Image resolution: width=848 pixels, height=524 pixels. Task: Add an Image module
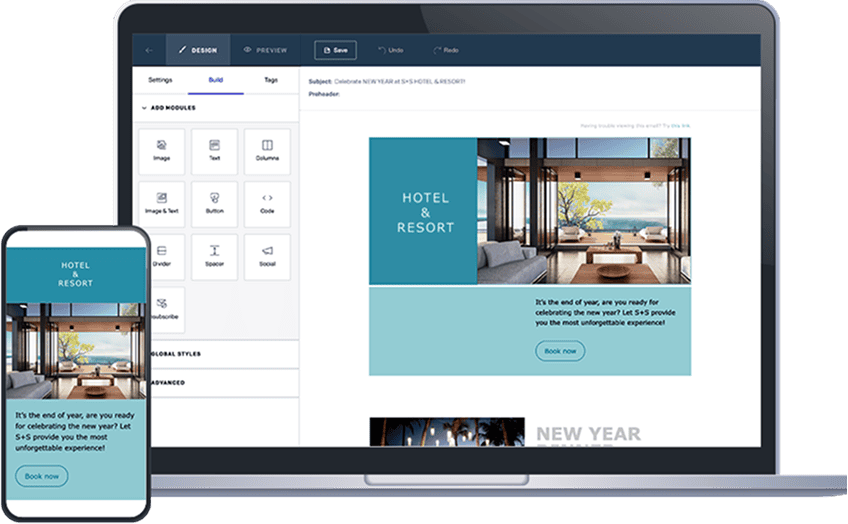[x=161, y=151]
